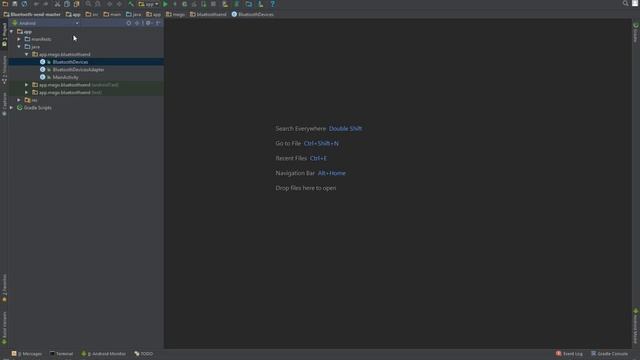The height and width of the screenshot is (360, 640).
Task: Open the Event Log tab
Action: pyautogui.click(x=569, y=354)
